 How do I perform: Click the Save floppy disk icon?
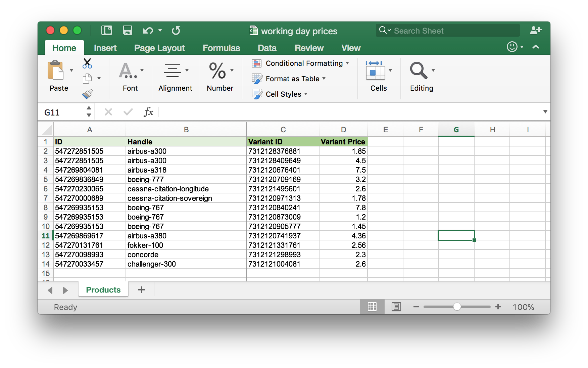[127, 31]
